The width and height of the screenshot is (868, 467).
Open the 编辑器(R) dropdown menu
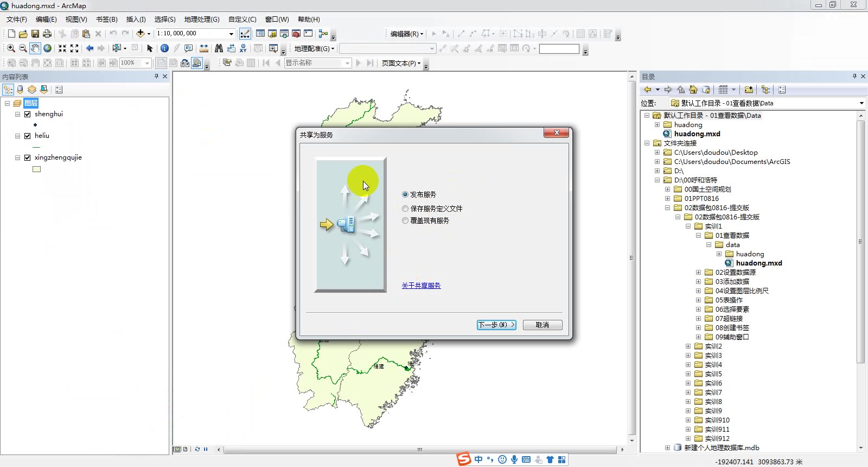coord(406,34)
